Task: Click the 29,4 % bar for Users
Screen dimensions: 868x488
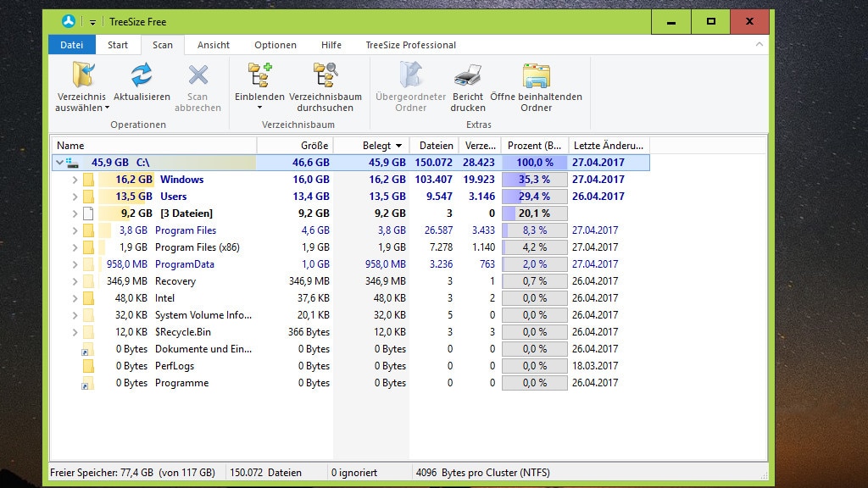Action: point(535,197)
